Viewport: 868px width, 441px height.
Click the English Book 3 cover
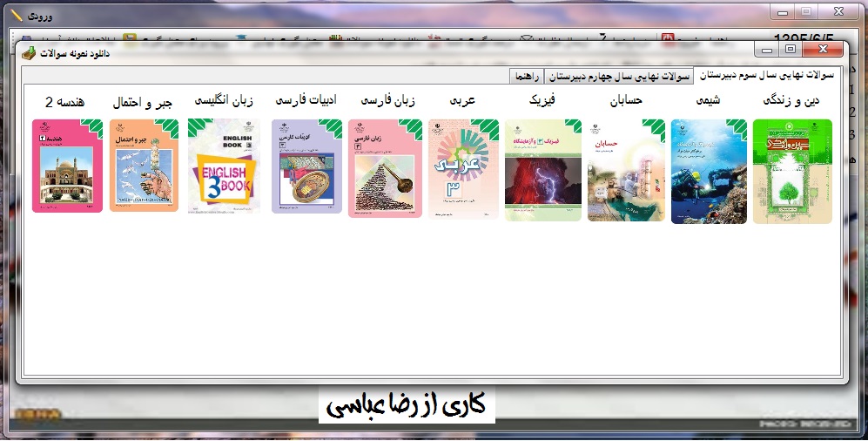point(224,166)
